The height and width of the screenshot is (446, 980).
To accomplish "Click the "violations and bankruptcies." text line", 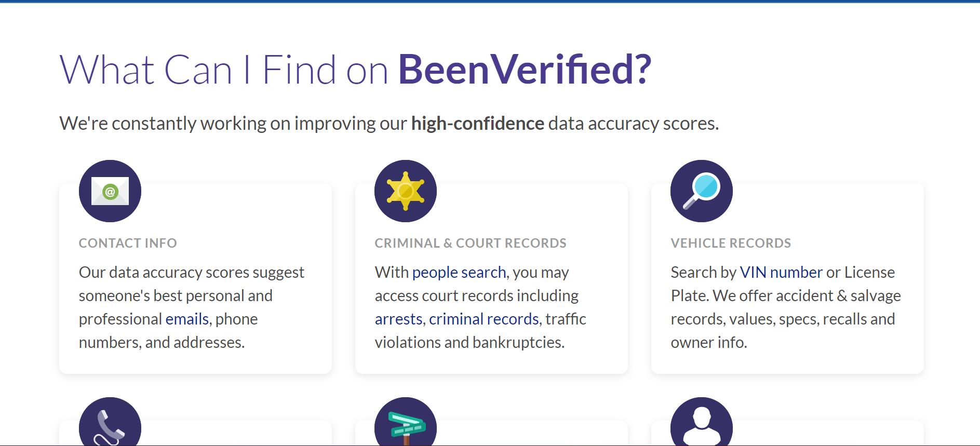I will 469,342.
